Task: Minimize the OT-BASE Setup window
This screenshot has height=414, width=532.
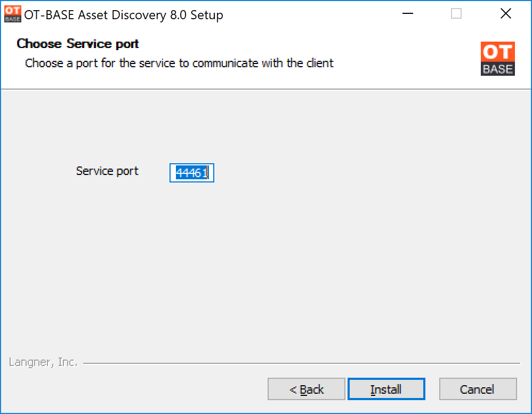Action: pos(407,13)
